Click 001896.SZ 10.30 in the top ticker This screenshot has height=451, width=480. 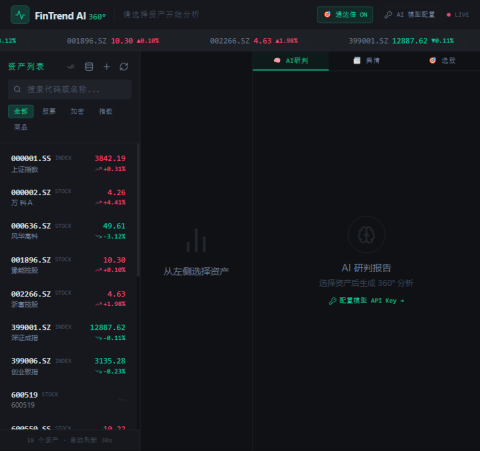(x=113, y=41)
